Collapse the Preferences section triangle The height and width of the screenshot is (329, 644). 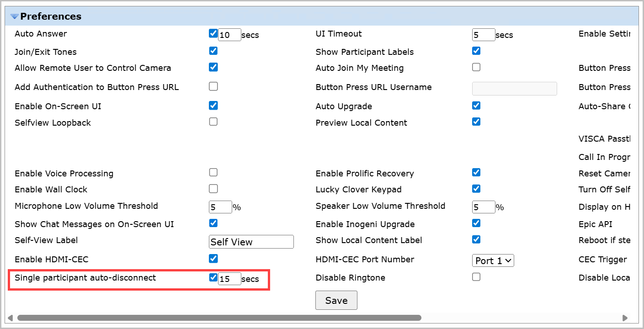pyautogui.click(x=15, y=16)
